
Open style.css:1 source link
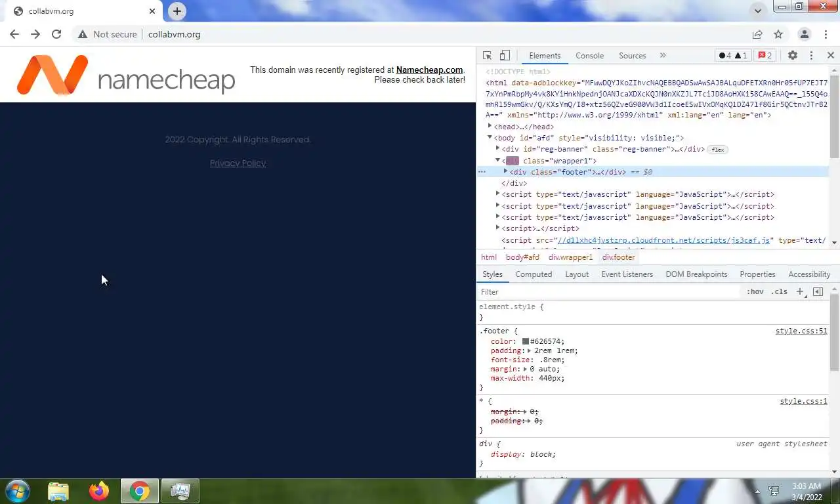click(x=803, y=401)
